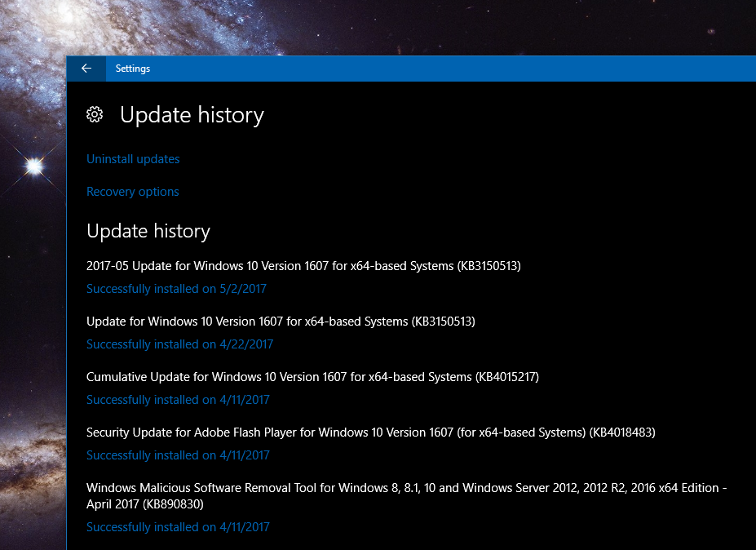This screenshot has height=550, width=756.
Task: Click the gear icon beside the Update history title
Action: coord(95,115)
